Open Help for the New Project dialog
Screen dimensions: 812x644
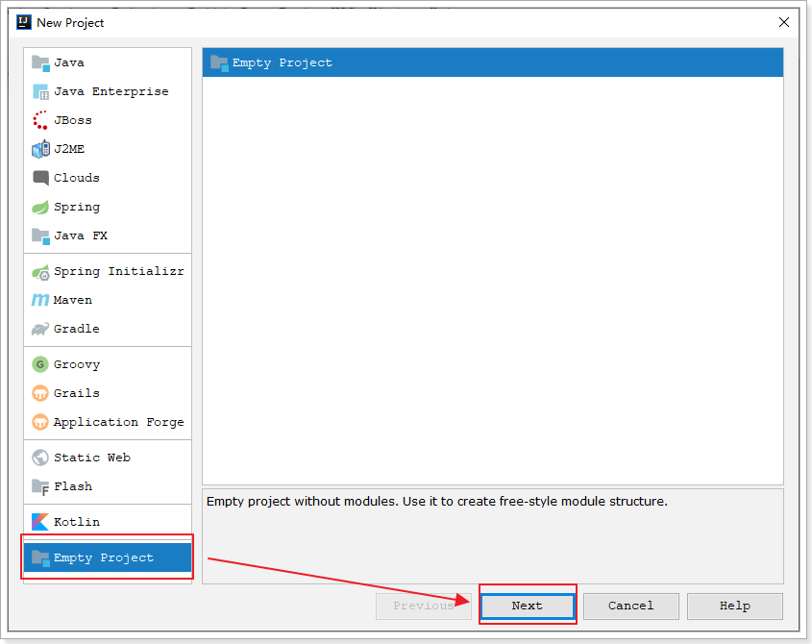coord(734,606)
